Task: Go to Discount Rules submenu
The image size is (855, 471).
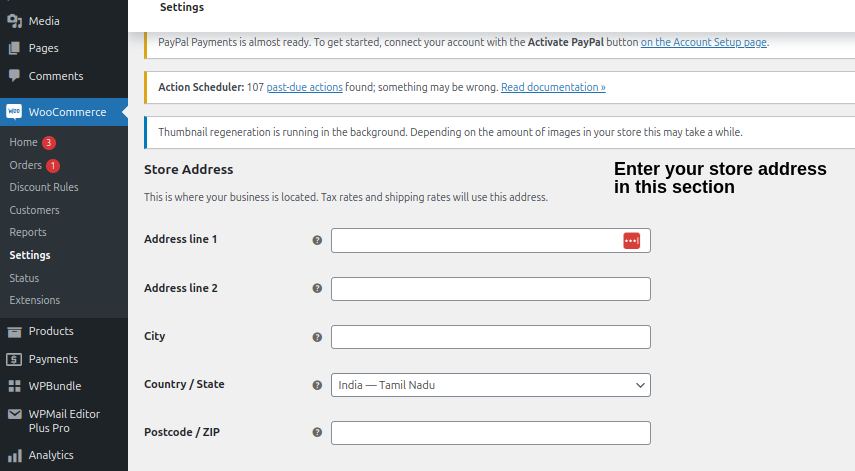Action: 44,187
